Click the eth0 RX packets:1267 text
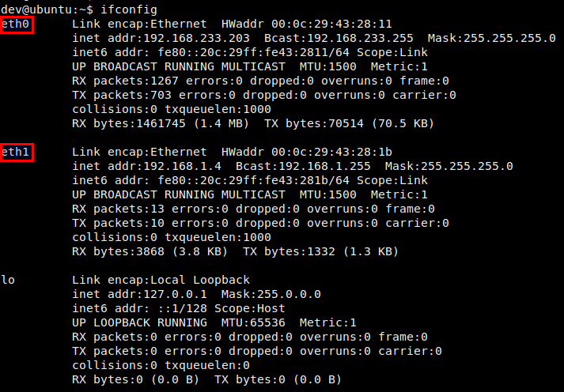The width and height of the screenshot is (564, 392). point(125,81)
